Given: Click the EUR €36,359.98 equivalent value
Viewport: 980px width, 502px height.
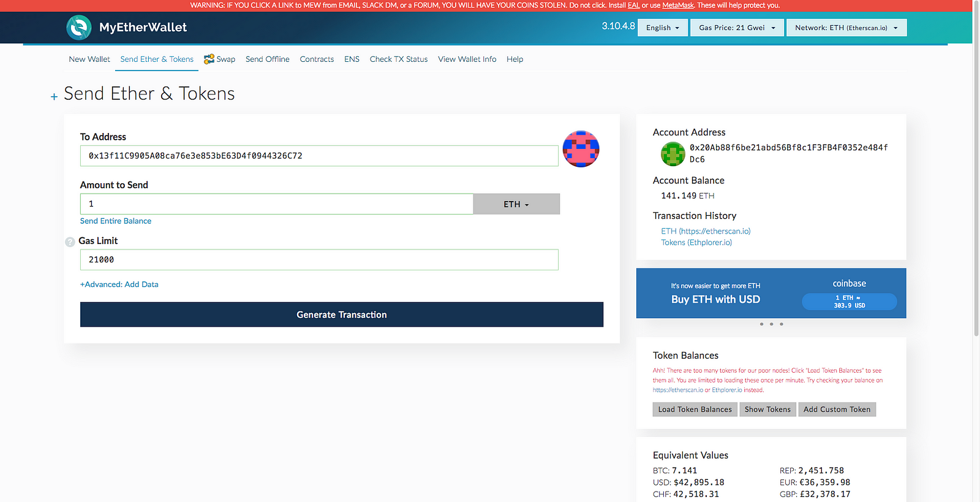Looking at the screenshot, I should [815, 482].
